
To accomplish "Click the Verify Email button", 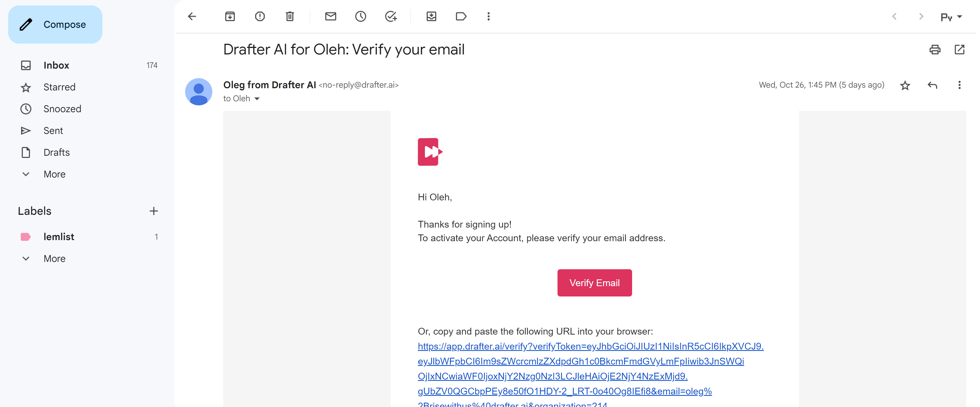I will [594, 283].
